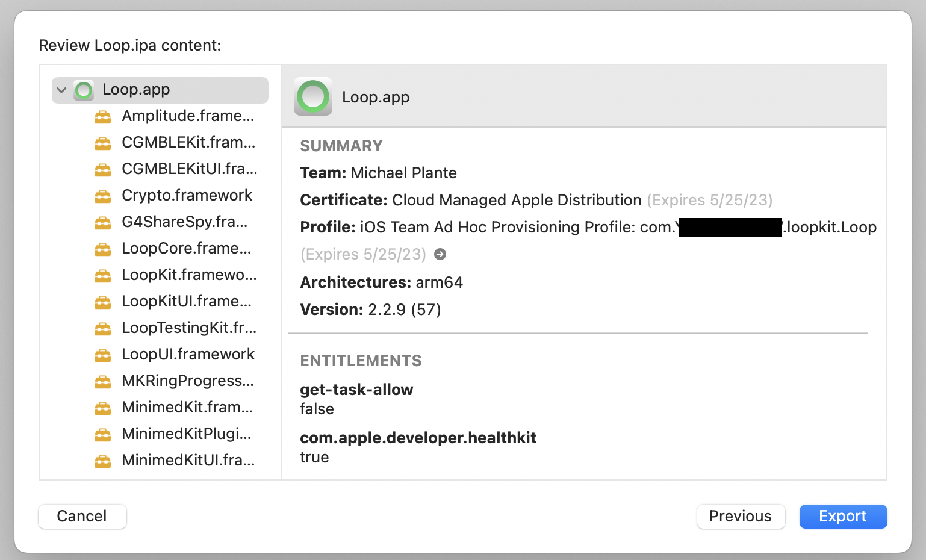The width and height of the screenshot is (926, 560).
Task: Click the G4ShareSpy framework toolbox icon
Action: pos(103,222)
